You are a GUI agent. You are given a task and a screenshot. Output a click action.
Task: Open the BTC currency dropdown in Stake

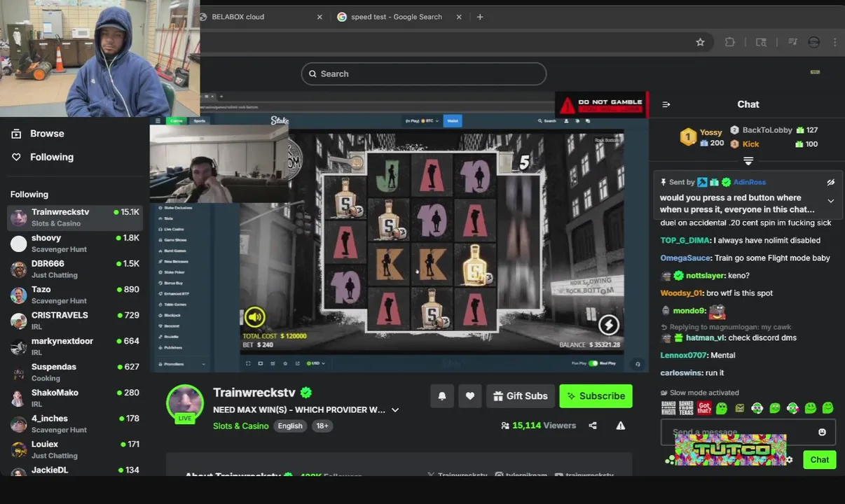pyautogui.click(x=422, y=121)
